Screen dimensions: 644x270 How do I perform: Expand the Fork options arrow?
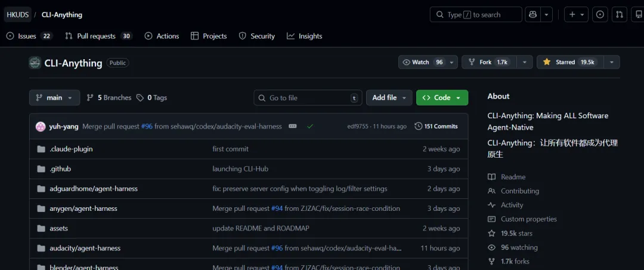click(x=525, y=62)
